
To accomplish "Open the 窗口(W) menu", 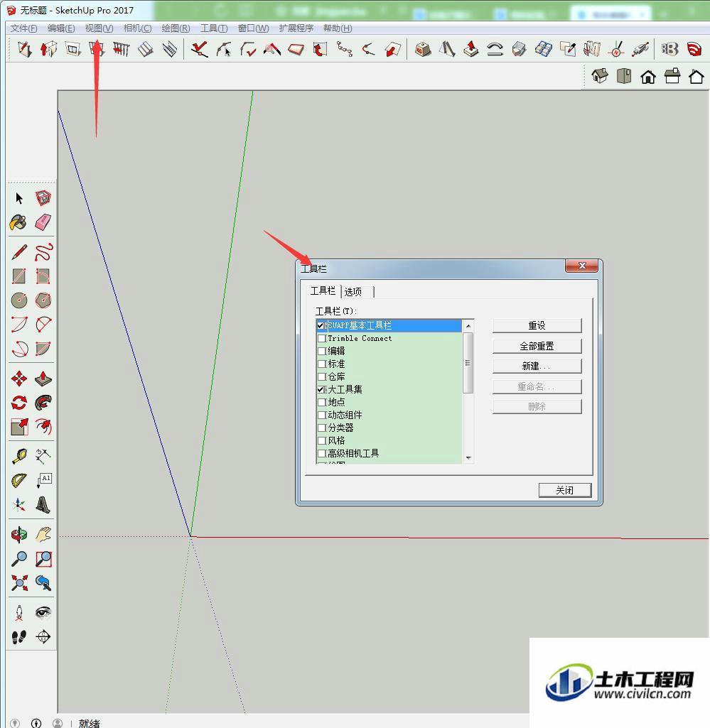I will click(x=253, y=28).
